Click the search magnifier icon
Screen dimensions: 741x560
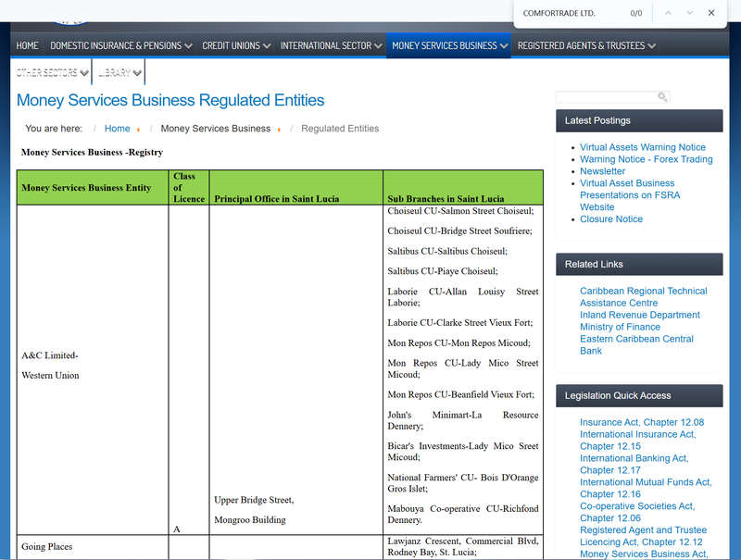(x=662, y=97)
